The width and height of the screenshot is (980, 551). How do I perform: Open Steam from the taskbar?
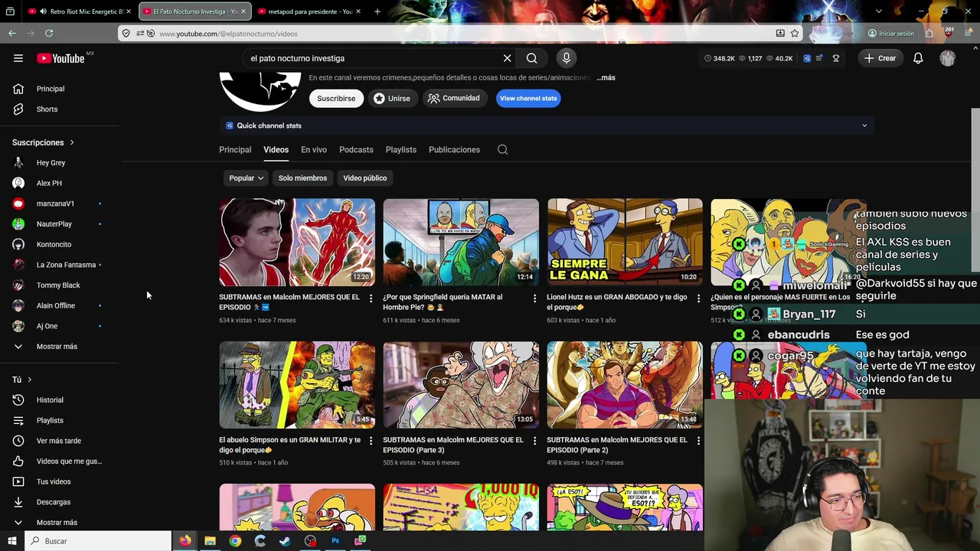(x=285, y=541)
